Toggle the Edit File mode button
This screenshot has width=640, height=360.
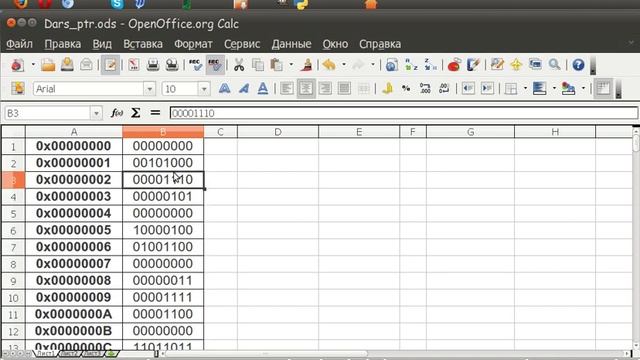(111, 65)
